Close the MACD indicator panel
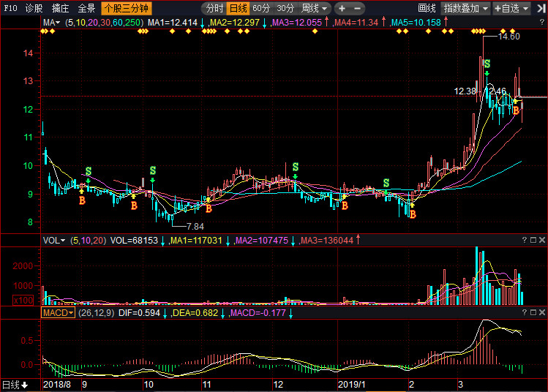The width and height of the screenshot is (548, 392). tap(542, 312)
